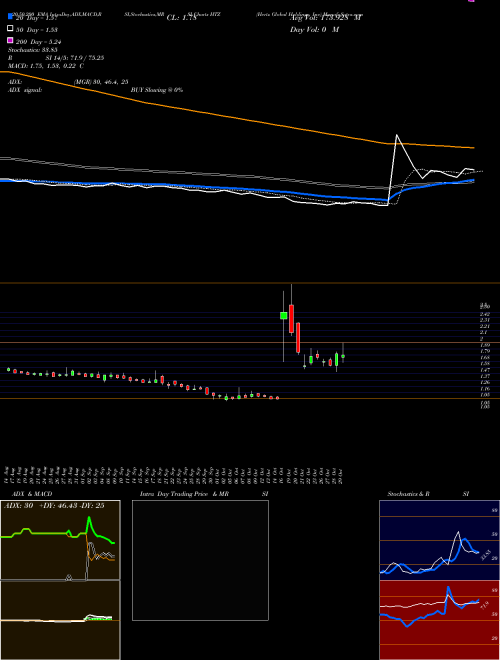Open the ADX indicator chart panel
The height and width of the screenshot is (660, 500).
tap(60, 540)
